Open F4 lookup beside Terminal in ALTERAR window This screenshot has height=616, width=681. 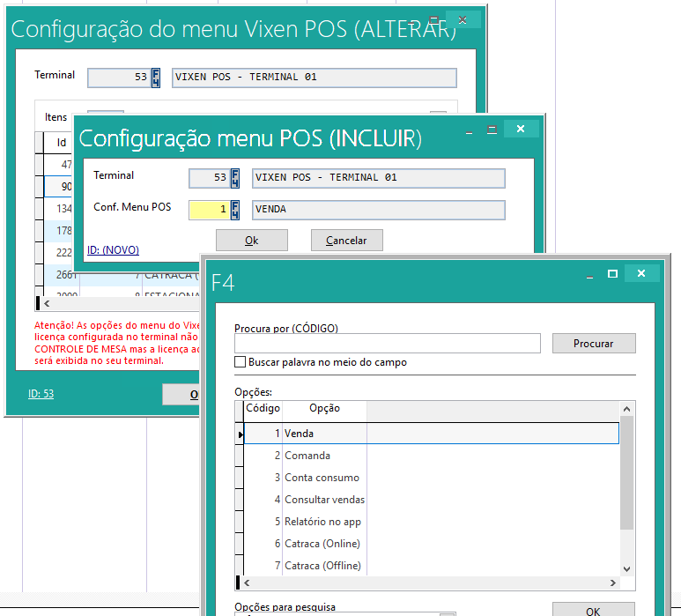(155, 78)
